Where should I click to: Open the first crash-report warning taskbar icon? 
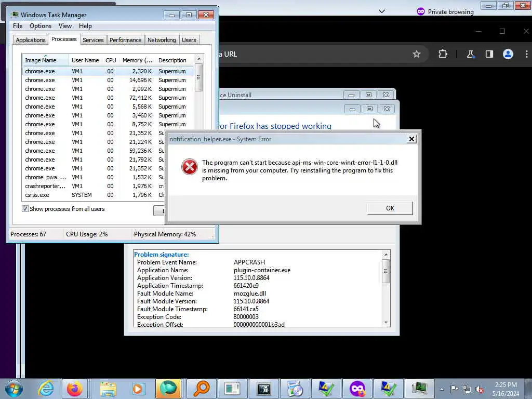326,389
